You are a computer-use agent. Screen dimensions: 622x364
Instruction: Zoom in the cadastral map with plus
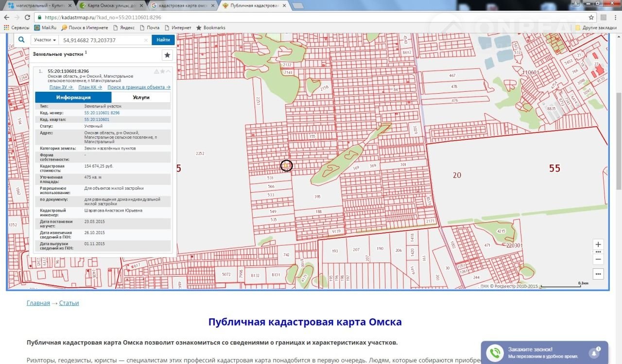coord(598,245)
